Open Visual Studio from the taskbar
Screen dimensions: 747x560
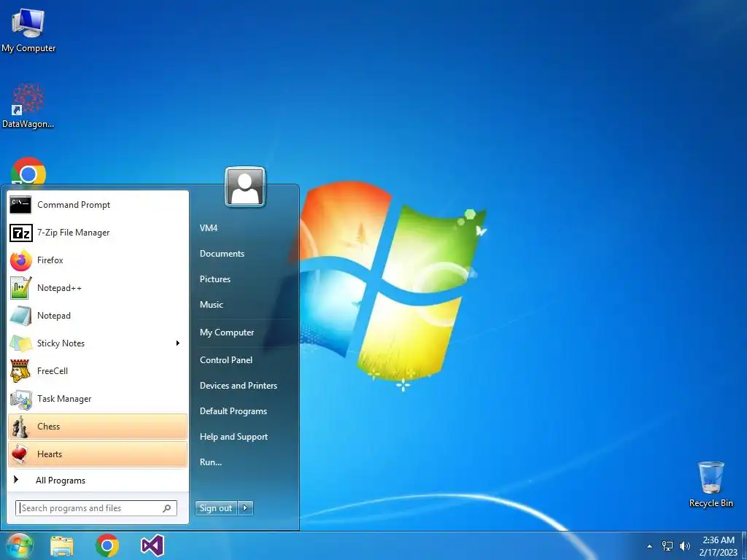click(152, 545)
